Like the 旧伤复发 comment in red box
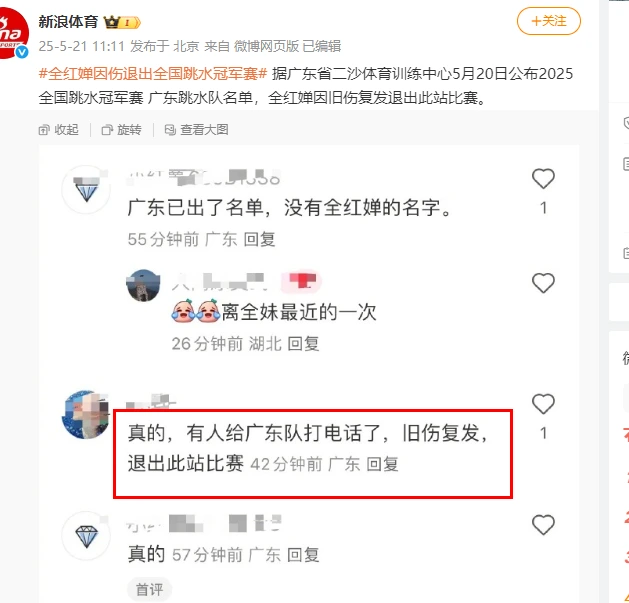This screenshot has width=629, height=603. (543, 404)
